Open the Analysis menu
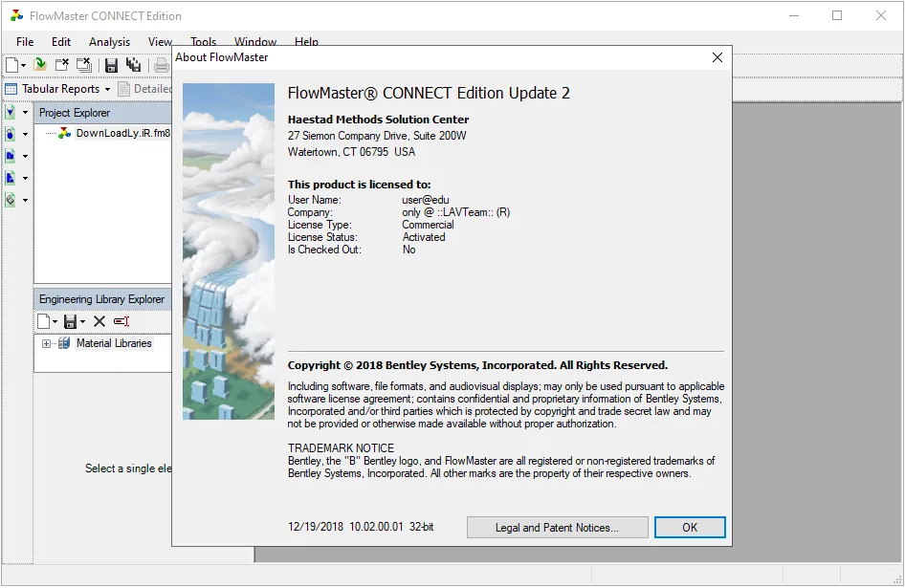The height and width of the screenshot is (588, 905). click(110, 41)
